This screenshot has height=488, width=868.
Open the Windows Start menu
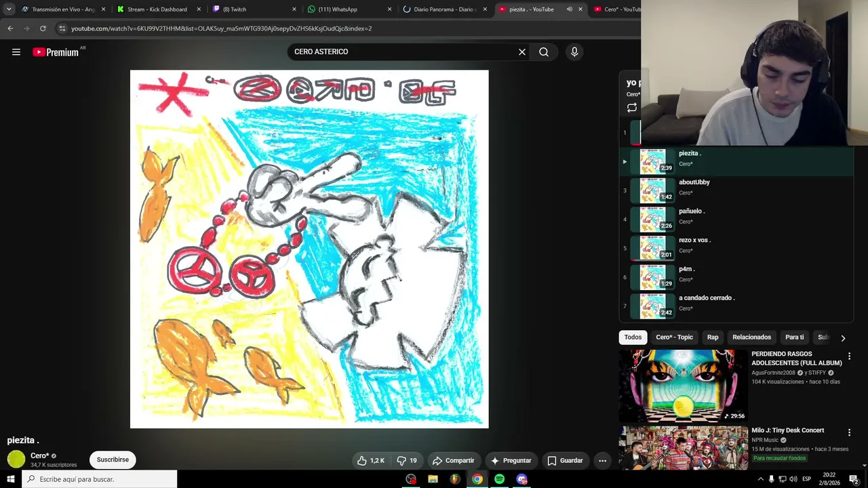point(10,479)
